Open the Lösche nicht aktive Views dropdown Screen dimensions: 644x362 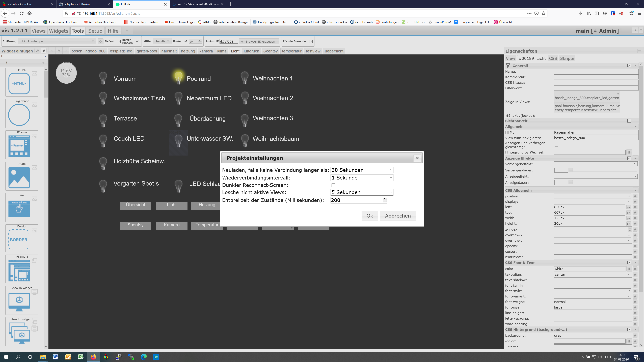point(362,192)
